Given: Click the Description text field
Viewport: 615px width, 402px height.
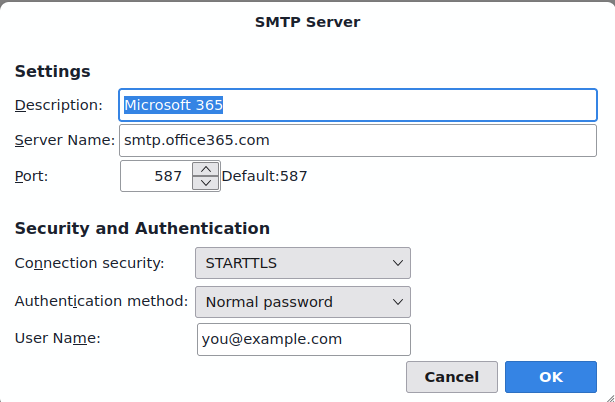Looking at the screenshot, I should tap(358, 105).
